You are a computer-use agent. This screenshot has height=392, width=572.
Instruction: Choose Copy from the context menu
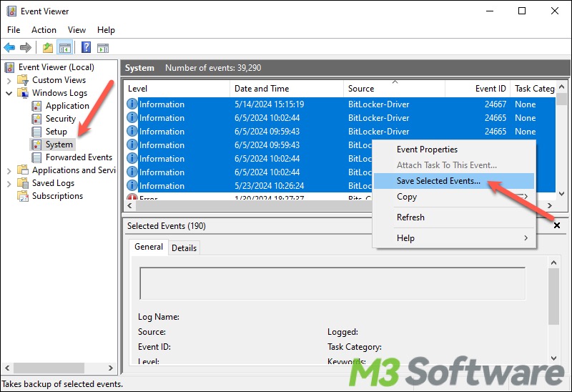pyautogui.click(x=454, y=197)
